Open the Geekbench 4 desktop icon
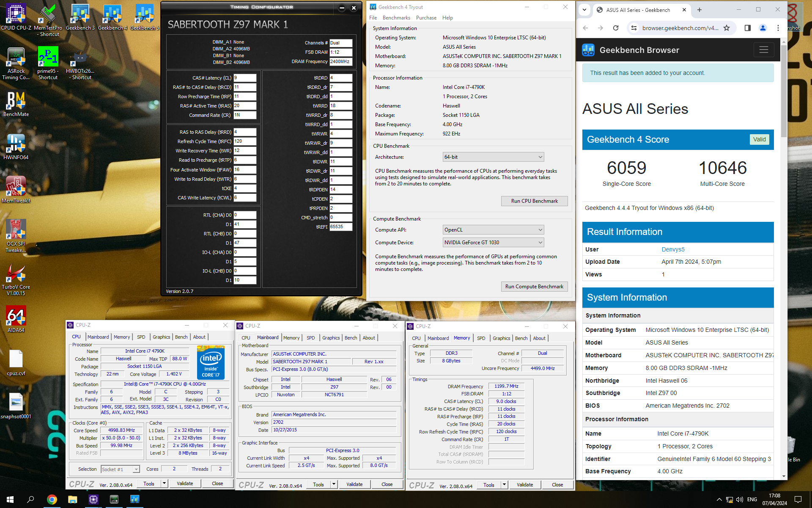Screen dimensions: 812x508 click(112, 17)
